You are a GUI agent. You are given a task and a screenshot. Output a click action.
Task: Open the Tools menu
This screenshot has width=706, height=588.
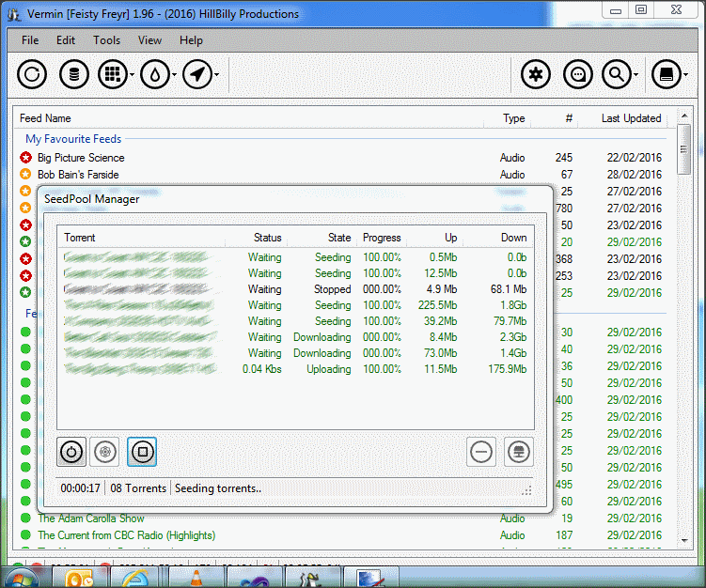tap(107, 40)
